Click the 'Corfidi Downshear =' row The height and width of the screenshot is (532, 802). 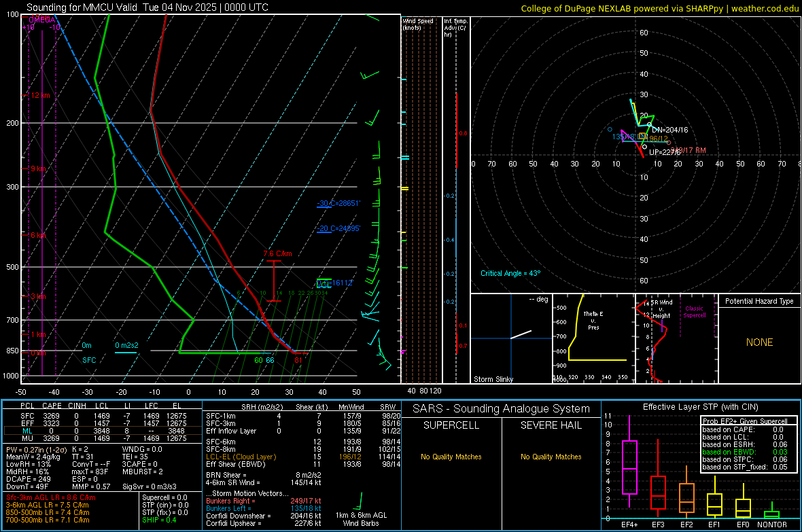pyautogui.click(x=264, y=516)
